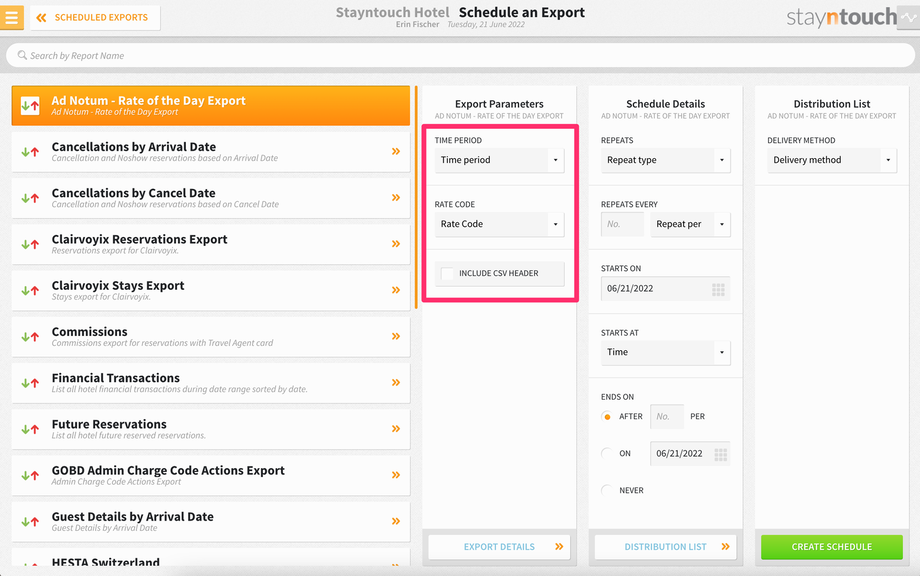The width and height of the screenshot is (920, 576).
Task: Open the Delivery method dropdown
Action: tap(831, 160)
